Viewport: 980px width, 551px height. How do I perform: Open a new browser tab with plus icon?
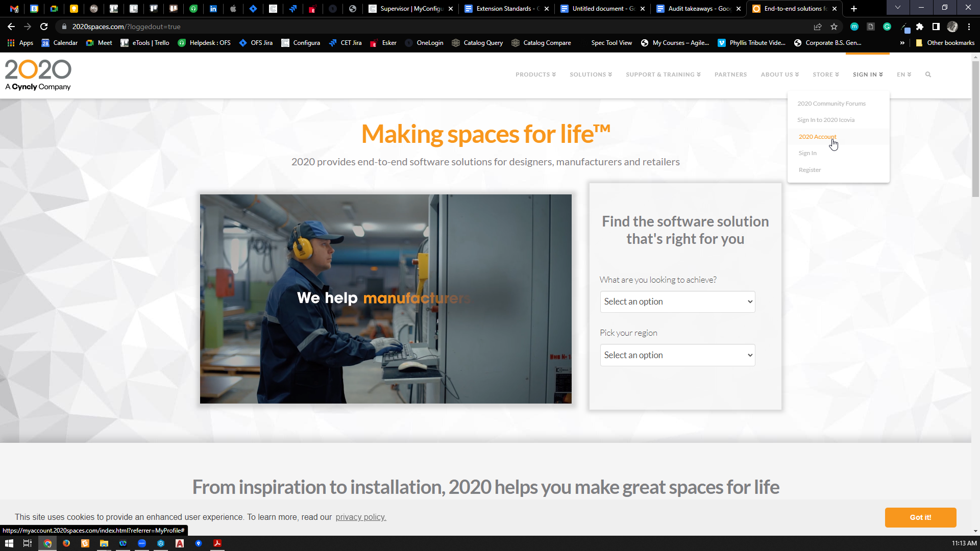coord(854,9)
